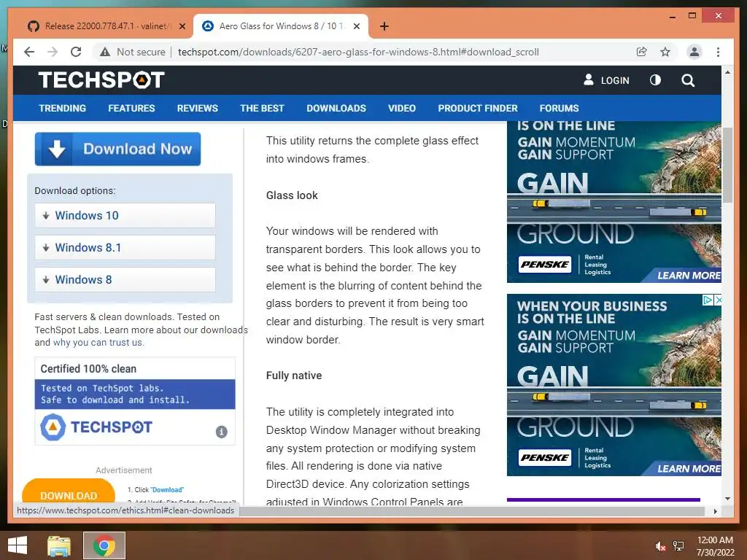
Task: Open the VIDEO menu item
Action: coord(402,108)
